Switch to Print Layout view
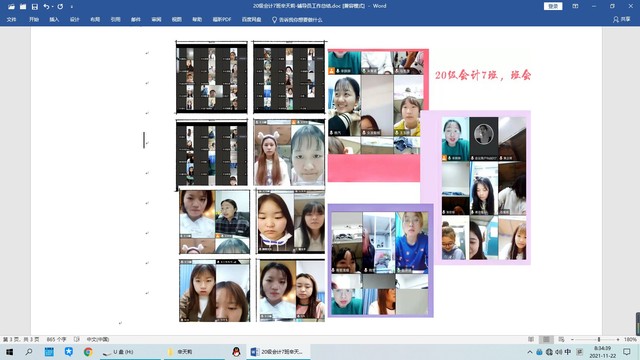This screenshot has height=360, width=640. tap(546, 339)
